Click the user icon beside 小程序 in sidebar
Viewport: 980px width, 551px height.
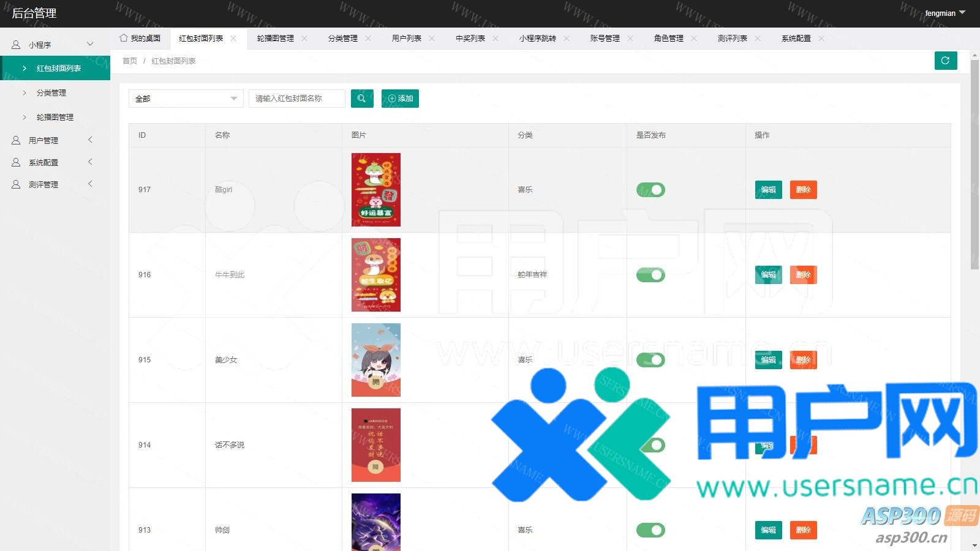pyautogui.click(x=16, y=45)
